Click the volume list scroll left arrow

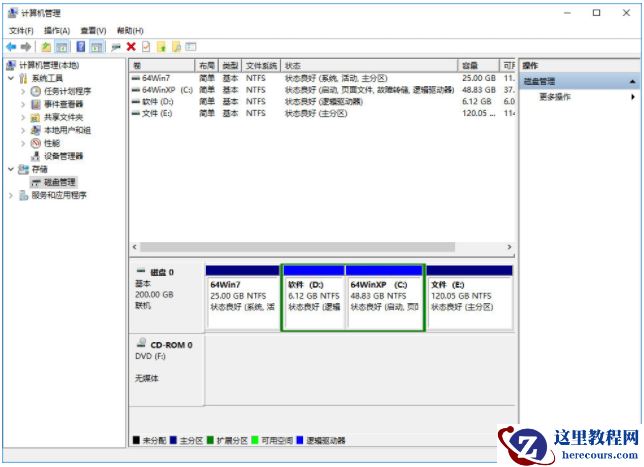[134, 247]
